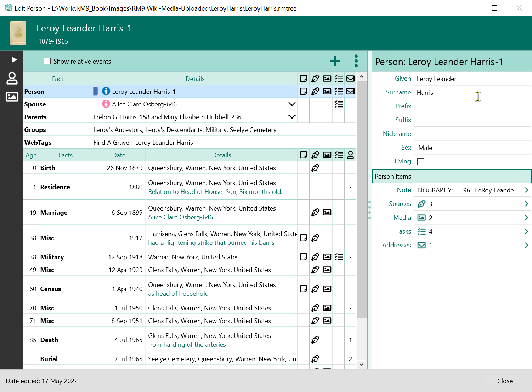Click the Prefix input field
532x392 pixels.
pyautogui.click(x=472, y=106)
